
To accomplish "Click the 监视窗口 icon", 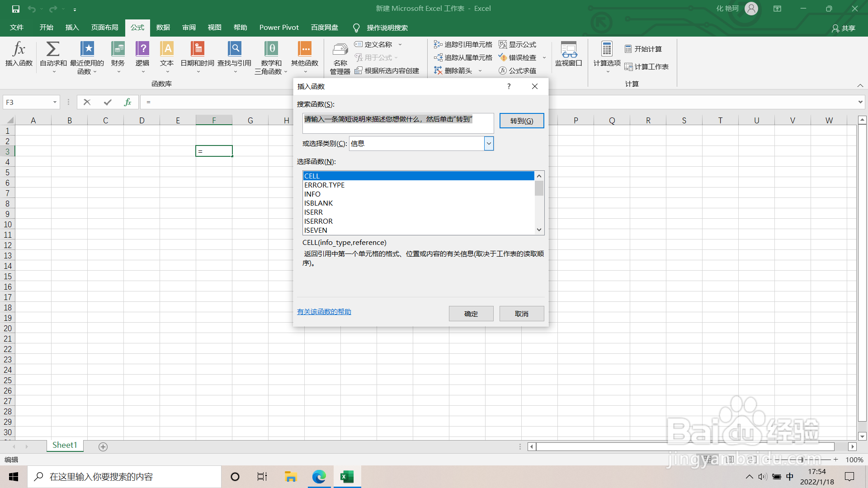I will (569, 54).
